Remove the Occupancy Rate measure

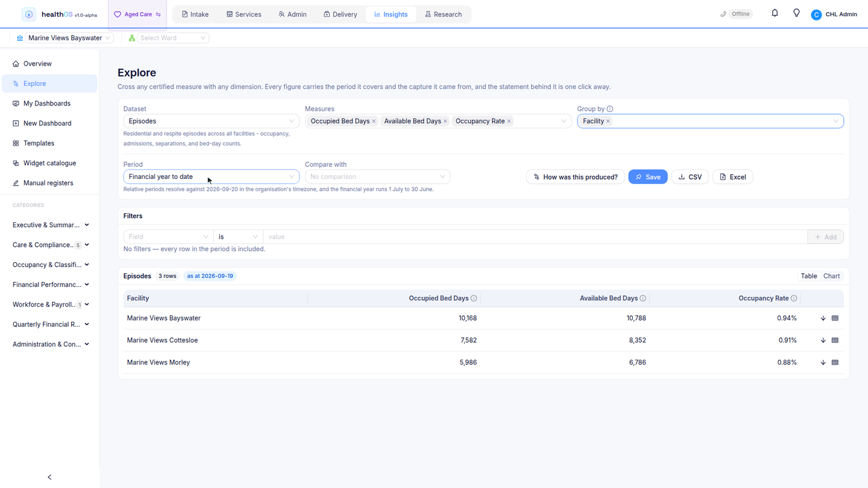point(509,121)
